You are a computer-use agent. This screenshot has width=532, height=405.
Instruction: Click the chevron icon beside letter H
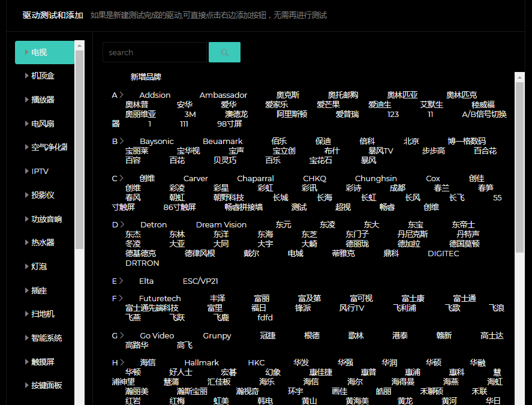(x=122, y=362)
